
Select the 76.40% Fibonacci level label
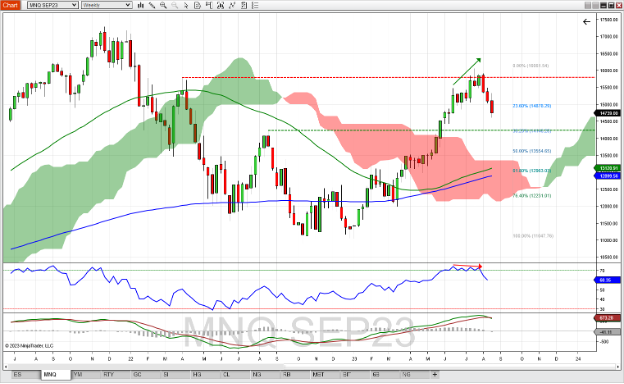[x=532, y=196]
